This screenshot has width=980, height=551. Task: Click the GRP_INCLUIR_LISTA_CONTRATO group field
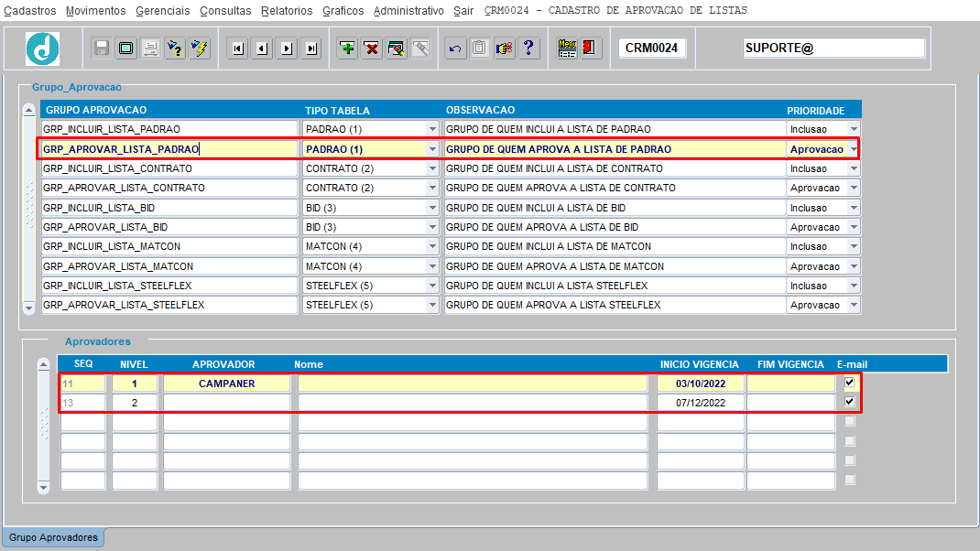[x=169, y=168]
